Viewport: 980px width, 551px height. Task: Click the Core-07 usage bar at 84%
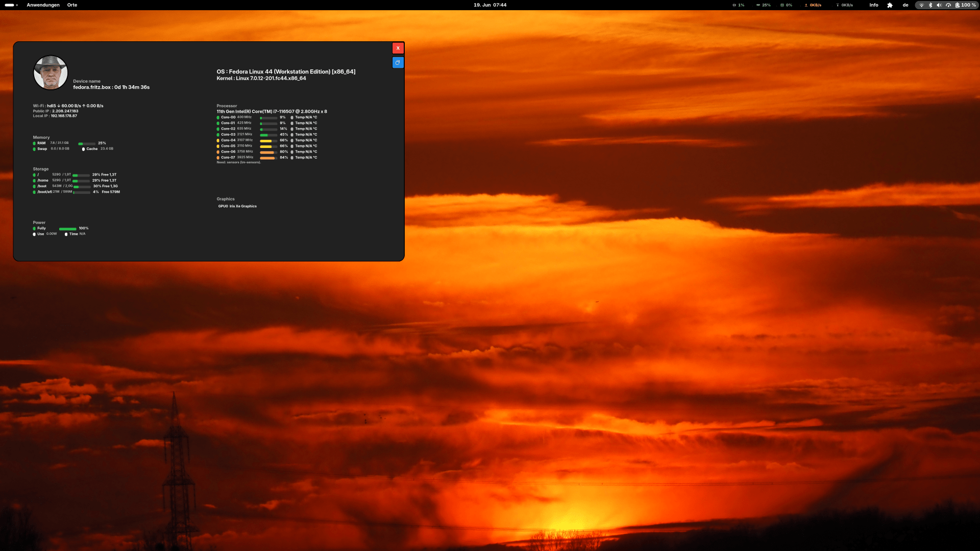tap(268, 158)
